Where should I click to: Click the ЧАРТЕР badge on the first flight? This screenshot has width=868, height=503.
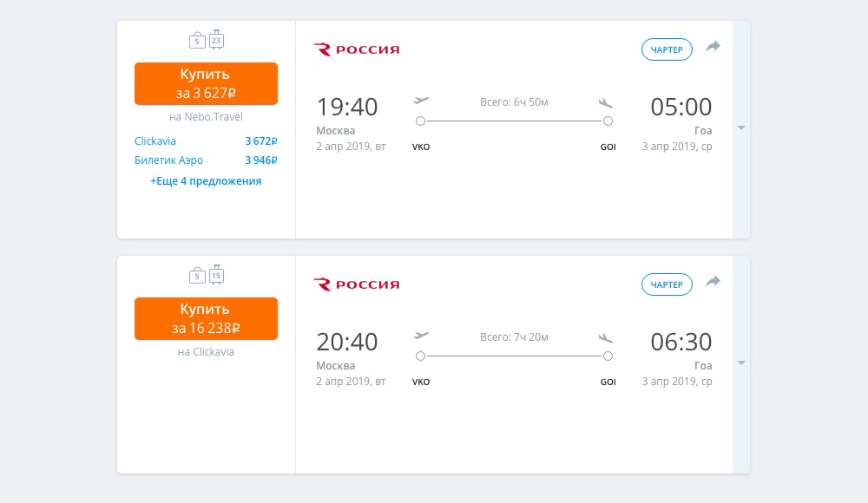click(x=667, y=49)
